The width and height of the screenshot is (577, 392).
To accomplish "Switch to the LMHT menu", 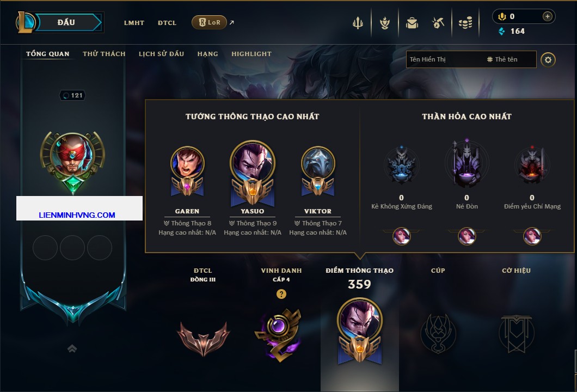I will (x=134, y=23).
